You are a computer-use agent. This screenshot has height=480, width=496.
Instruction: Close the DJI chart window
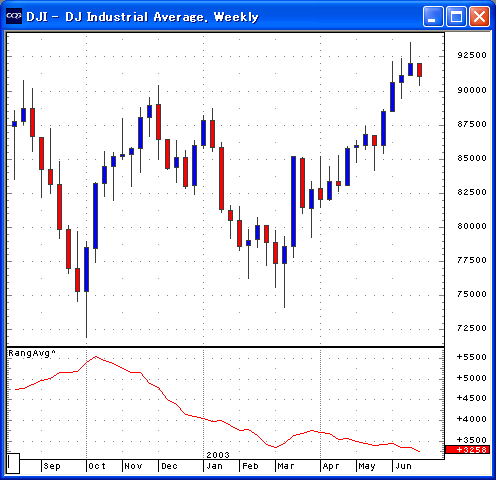tap(479, 16)
